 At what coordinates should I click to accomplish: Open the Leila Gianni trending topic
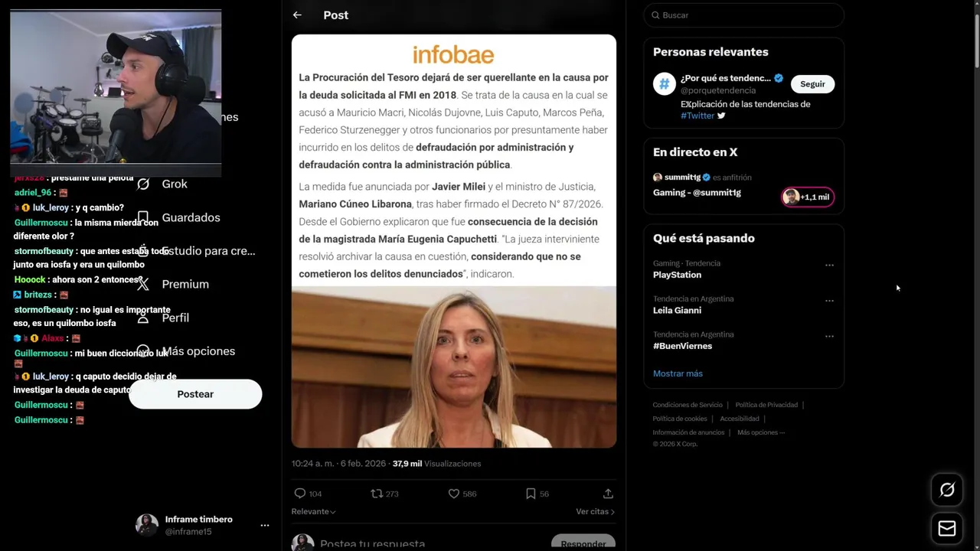(x=677, y=310)
